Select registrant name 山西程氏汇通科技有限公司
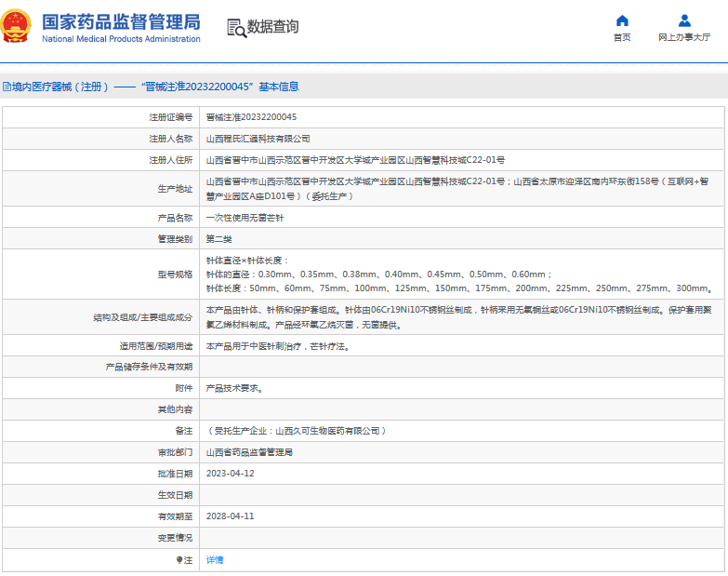This screenshot has width=728, height=576. [x=258, y=139]
